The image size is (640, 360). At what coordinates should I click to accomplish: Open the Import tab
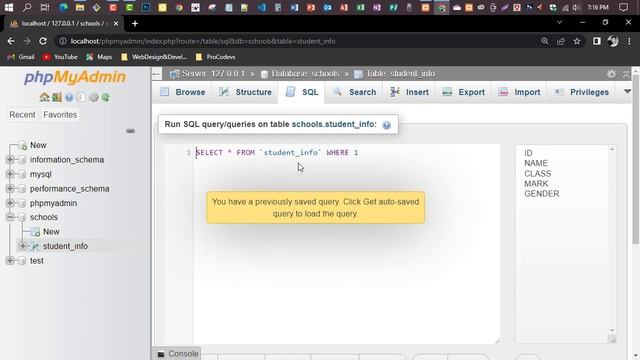(x=520, y=92)
